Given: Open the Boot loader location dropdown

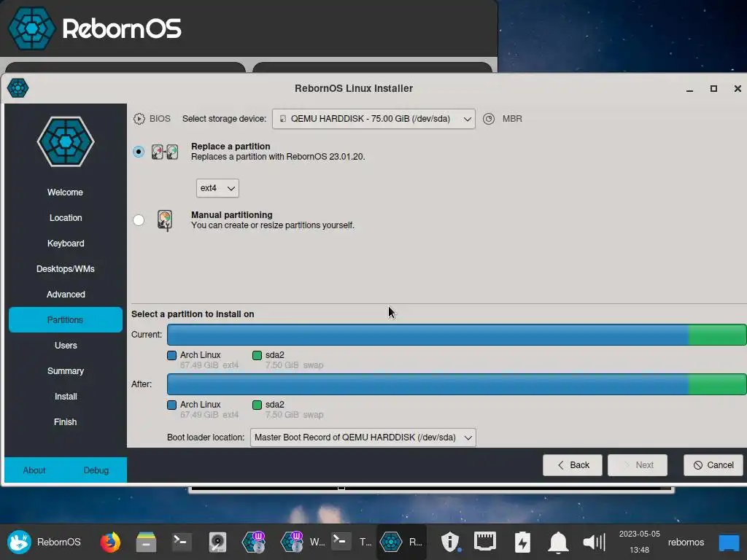Looking at the screenshot, I should pos(363,437).
